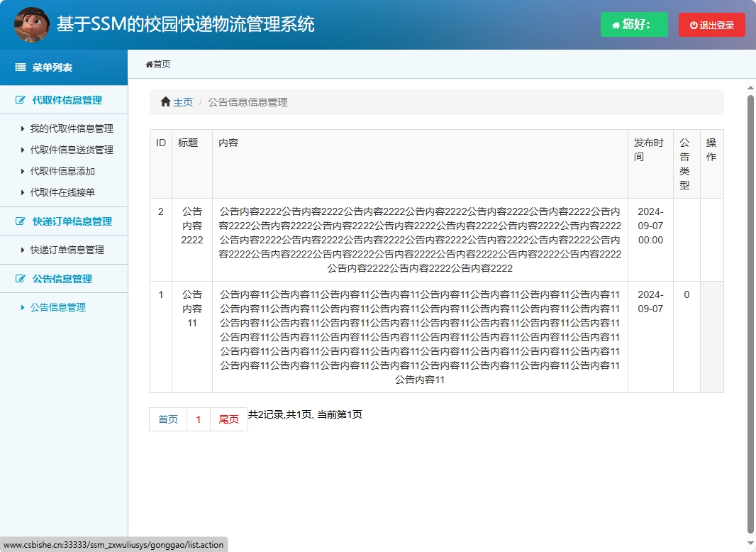The width and height of the screenshot is (756, 552).
Task: Open the 主页 breadcrumb link
Action: click(182, 101)
